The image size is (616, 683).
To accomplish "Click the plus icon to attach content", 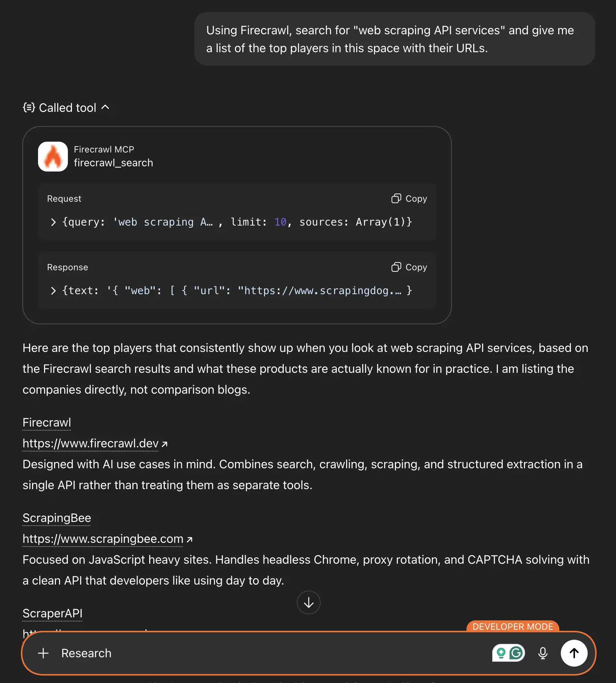I will coord(44,653).
